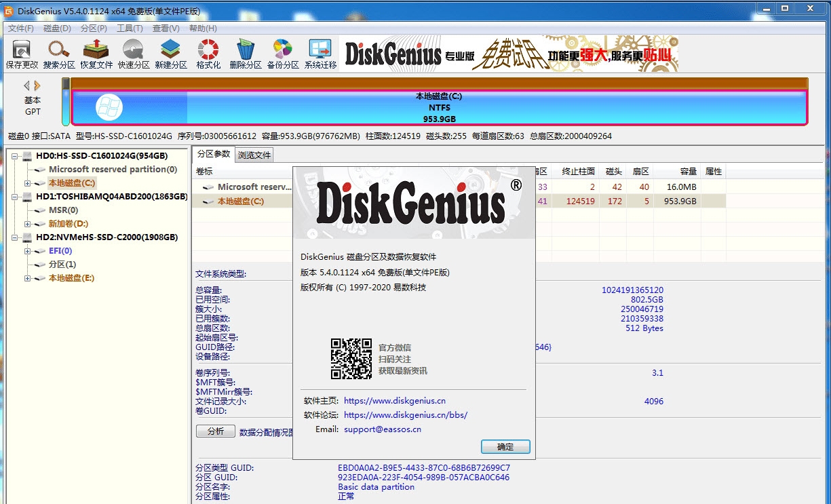The width and height of the screenshot is (831, 504).
Task: Open the 备份分区 (Backup Partition) tool
Action: [283, 53]
